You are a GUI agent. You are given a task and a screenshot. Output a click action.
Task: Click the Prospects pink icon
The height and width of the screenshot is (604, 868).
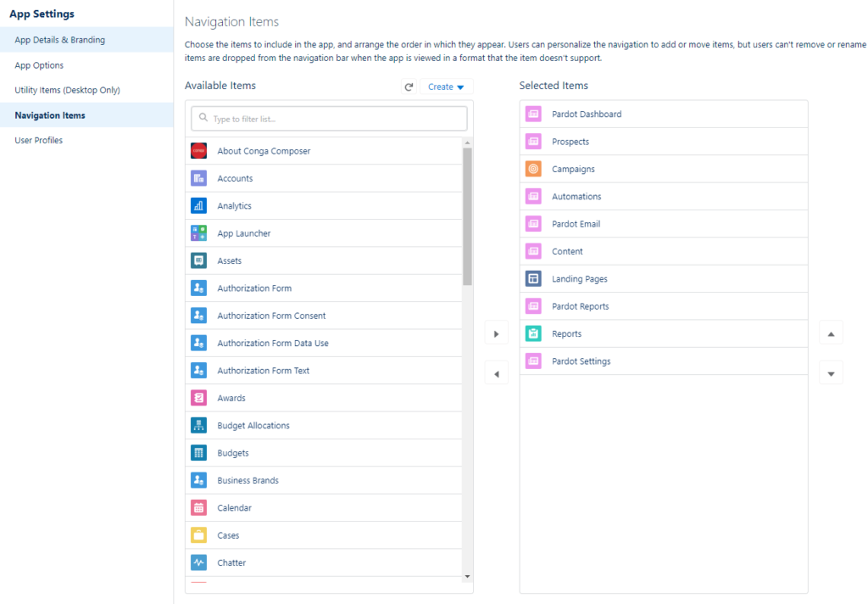click(x=533, y=142)
